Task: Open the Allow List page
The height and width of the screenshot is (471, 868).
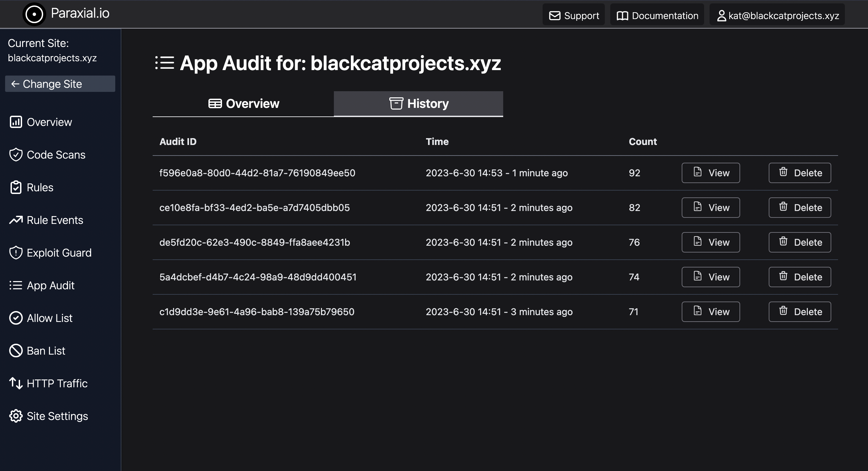Action: (x=41, y=318)
